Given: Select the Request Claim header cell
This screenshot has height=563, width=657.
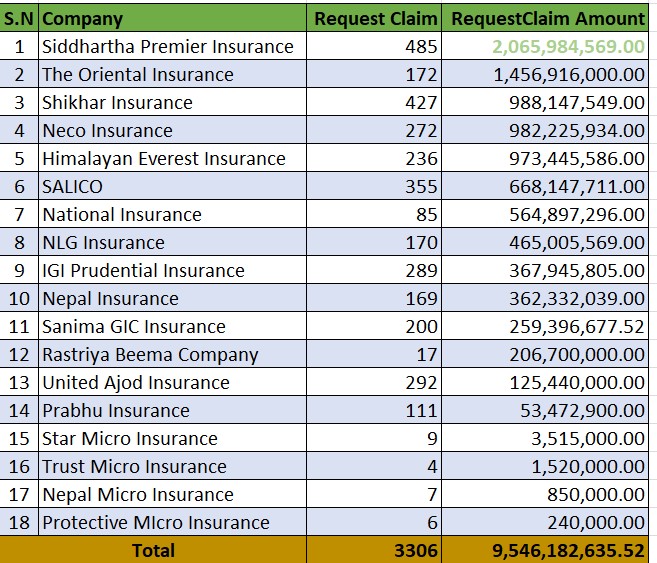Looking at the screenshot, I should click(x=375, y=18).
